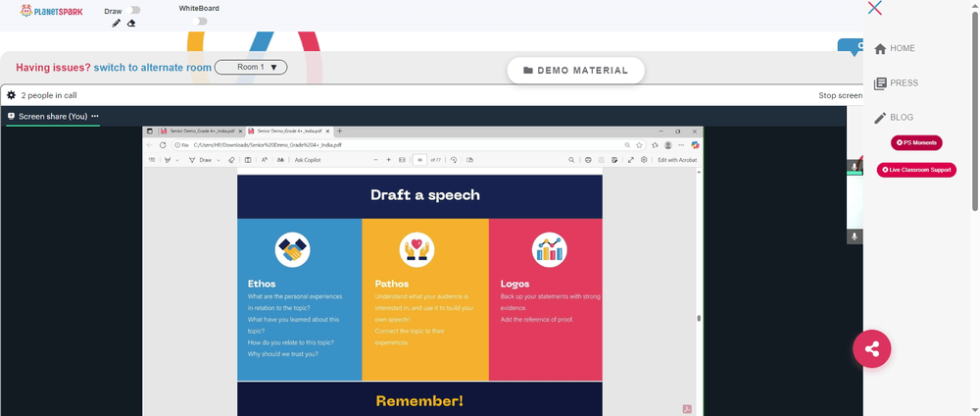Click the PDF page number field
The height and width of the screenshot is (416, 980).
[420, 160]
